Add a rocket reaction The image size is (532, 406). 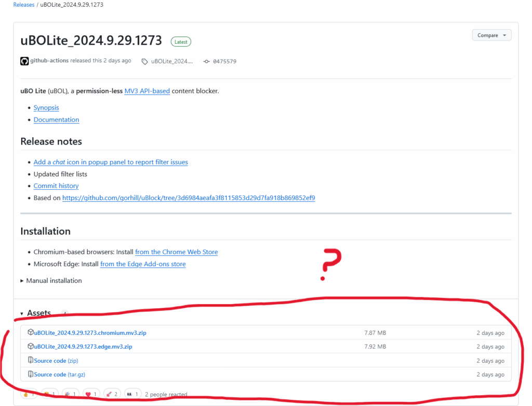(112, 394)
